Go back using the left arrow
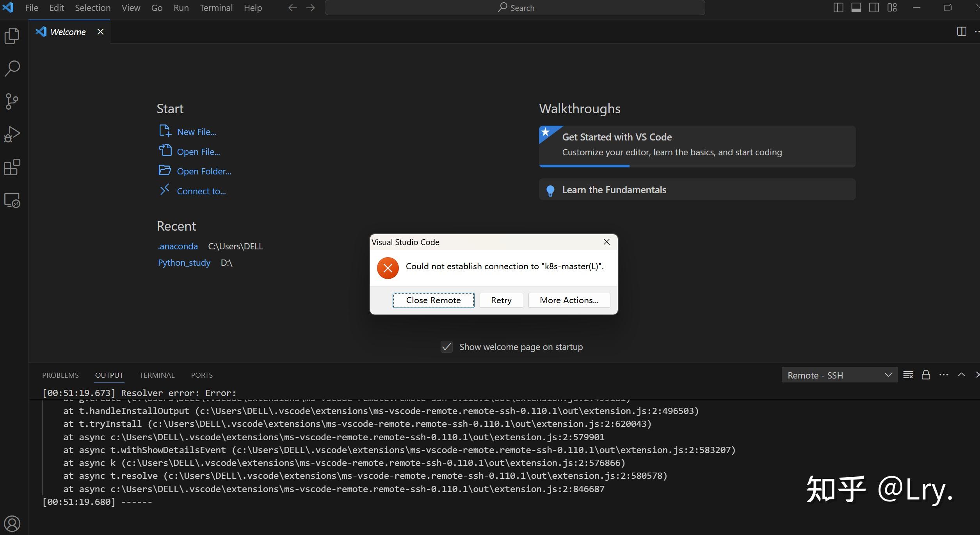This screenshot has width=980, height=535. (292, 8)
